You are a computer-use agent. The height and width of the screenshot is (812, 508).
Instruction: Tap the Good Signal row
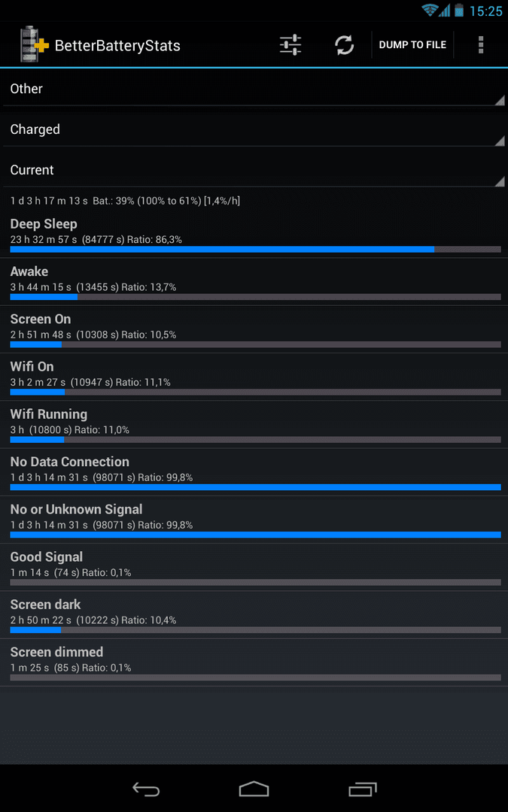[x=254, y=568]
